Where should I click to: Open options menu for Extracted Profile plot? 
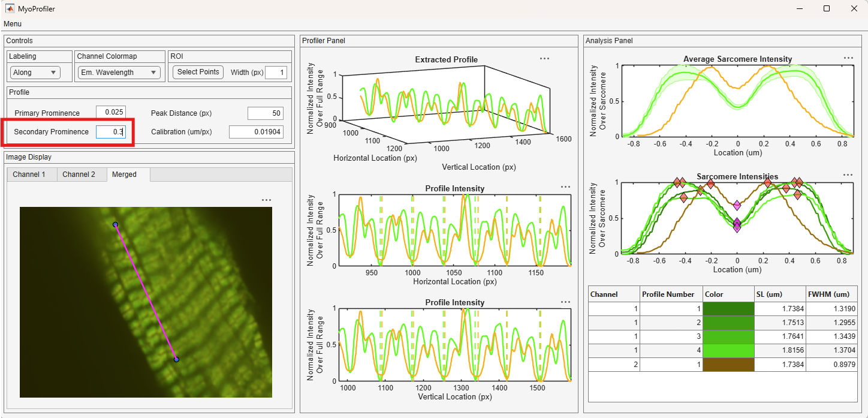coord(544,59)
